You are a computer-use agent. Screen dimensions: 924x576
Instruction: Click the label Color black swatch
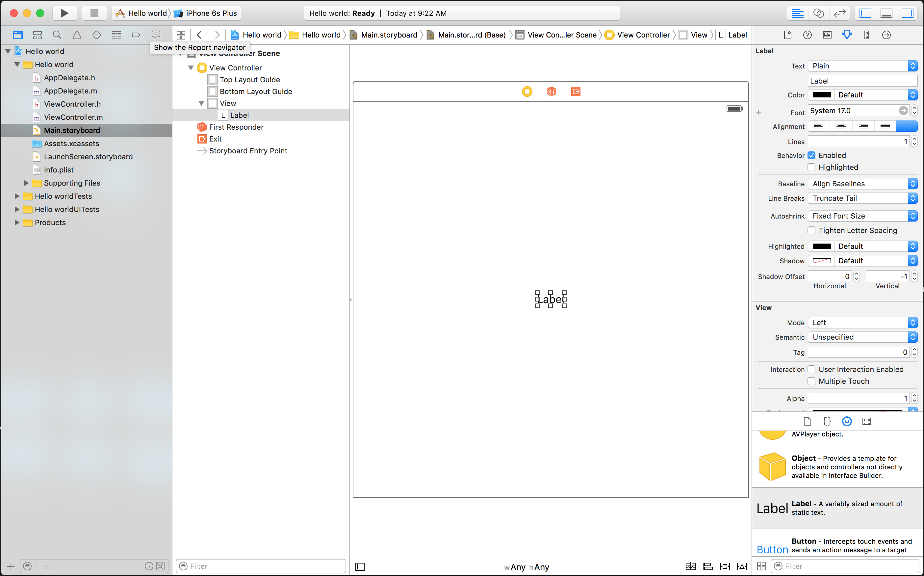point(822,95)
